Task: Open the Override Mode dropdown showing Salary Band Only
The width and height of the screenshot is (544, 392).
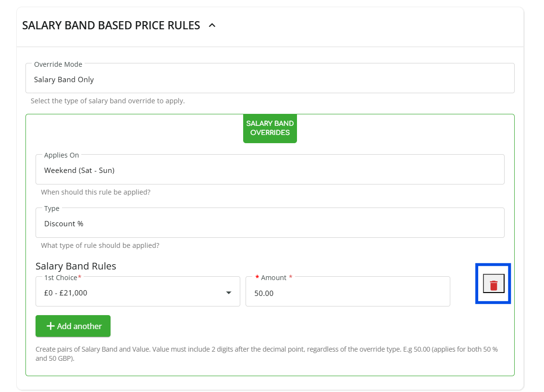Action: (x=270, y=80)
